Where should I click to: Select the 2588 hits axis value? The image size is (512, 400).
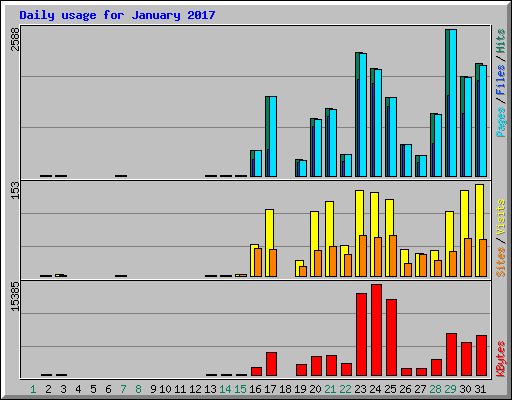pyautogui.click(x=15, y=39)
